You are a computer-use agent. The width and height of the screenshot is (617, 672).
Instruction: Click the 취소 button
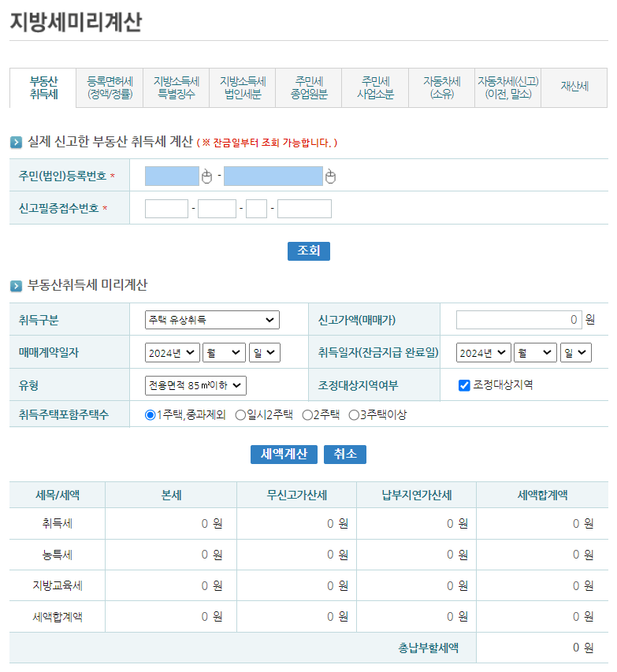pyautogui.click(x=345, y=455)
